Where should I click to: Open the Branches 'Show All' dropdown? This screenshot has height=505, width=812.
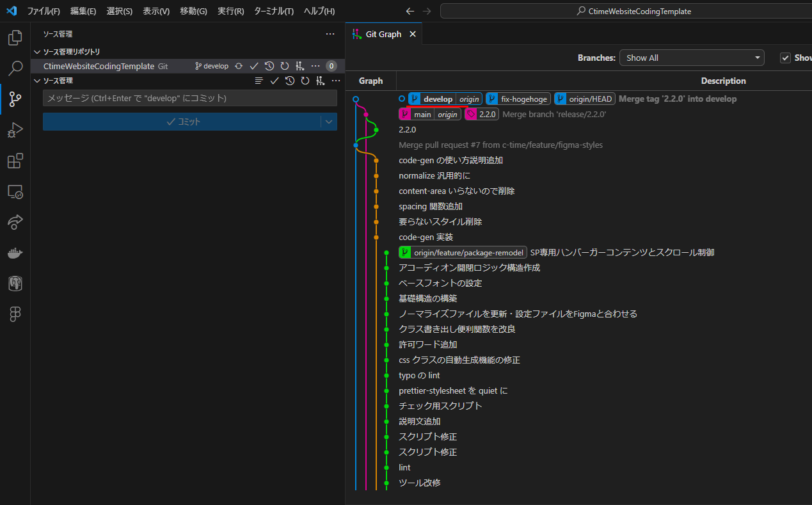coord(691,58)
